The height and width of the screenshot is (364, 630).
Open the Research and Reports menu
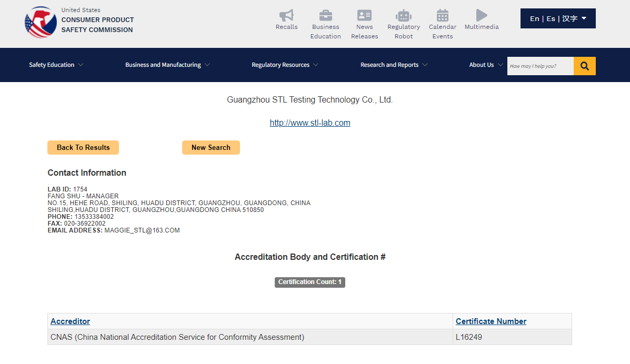[x=394, y=65]
